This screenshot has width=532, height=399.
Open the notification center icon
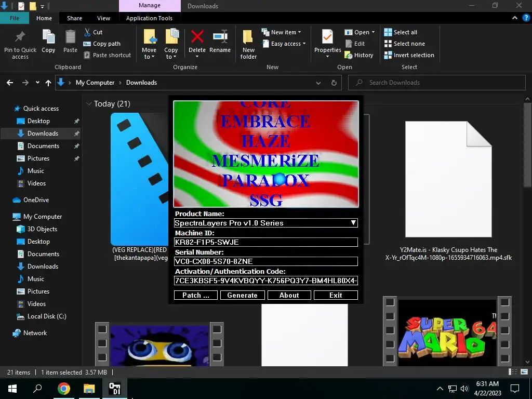coord(515,389)
